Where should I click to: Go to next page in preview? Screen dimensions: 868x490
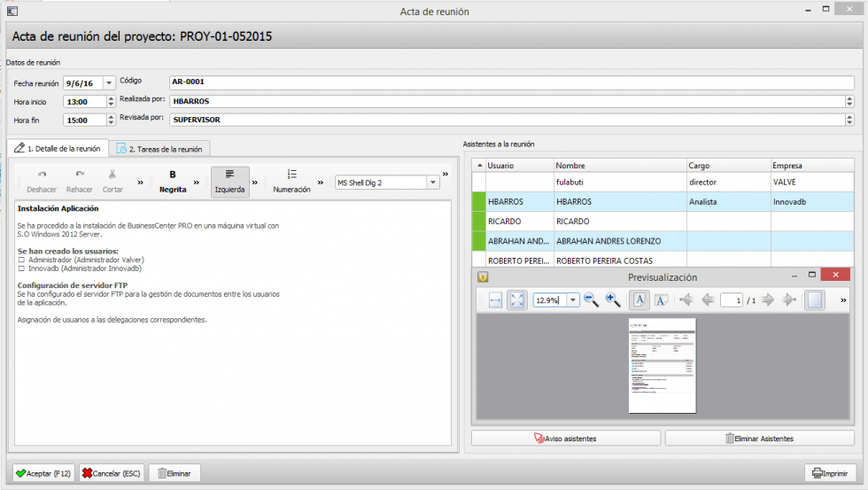tap(767, 300)
